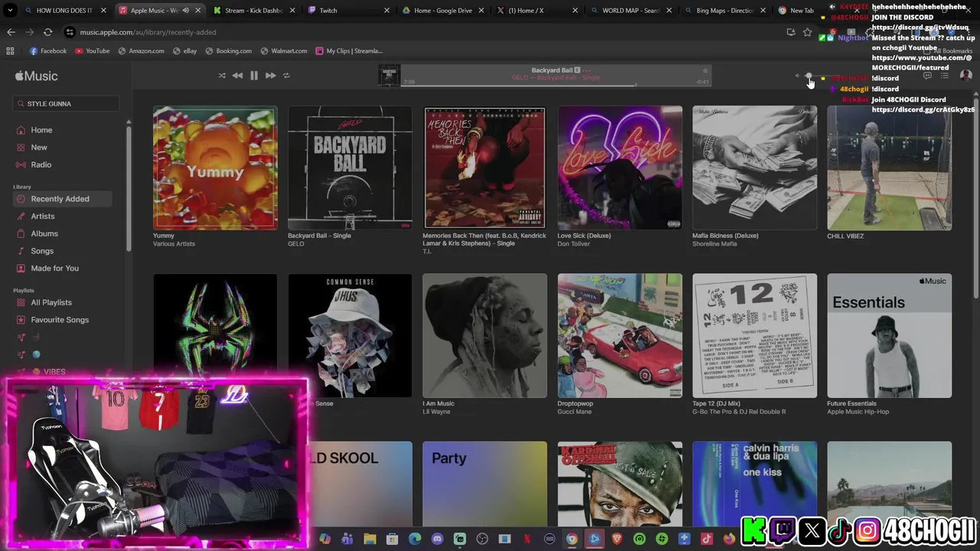Open the Future Essentials playlist cover

click(x=889, y=336)
